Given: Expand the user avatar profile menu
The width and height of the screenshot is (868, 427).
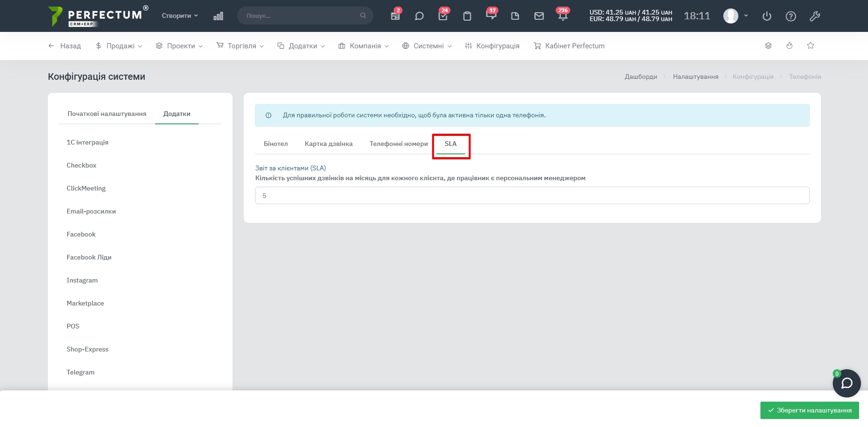Looking at the screenshot, I should 735,16.
